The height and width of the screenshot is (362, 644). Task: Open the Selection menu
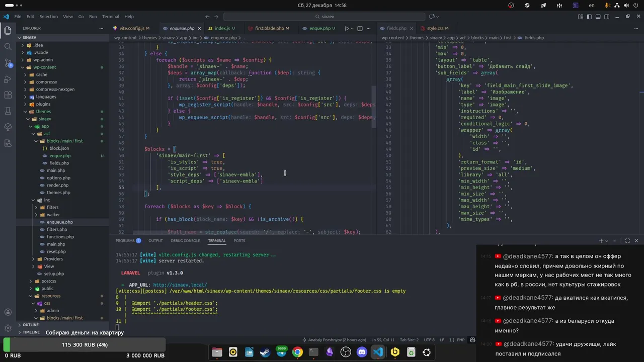tap(49, 17)
